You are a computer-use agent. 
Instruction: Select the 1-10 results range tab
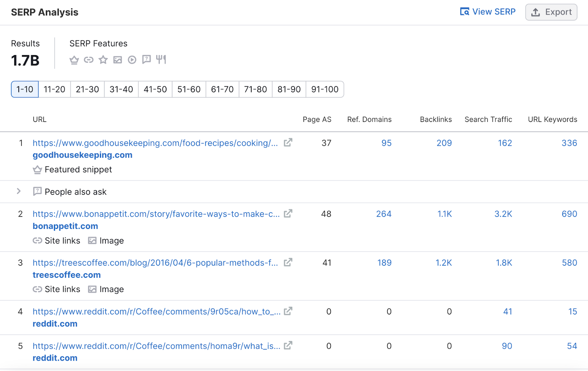click(25, 89)
